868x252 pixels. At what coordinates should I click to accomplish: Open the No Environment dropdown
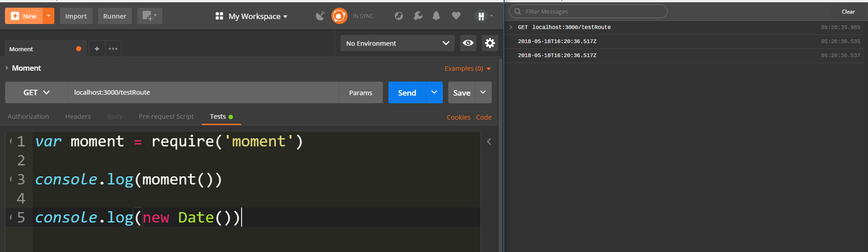tap(397, 43)
